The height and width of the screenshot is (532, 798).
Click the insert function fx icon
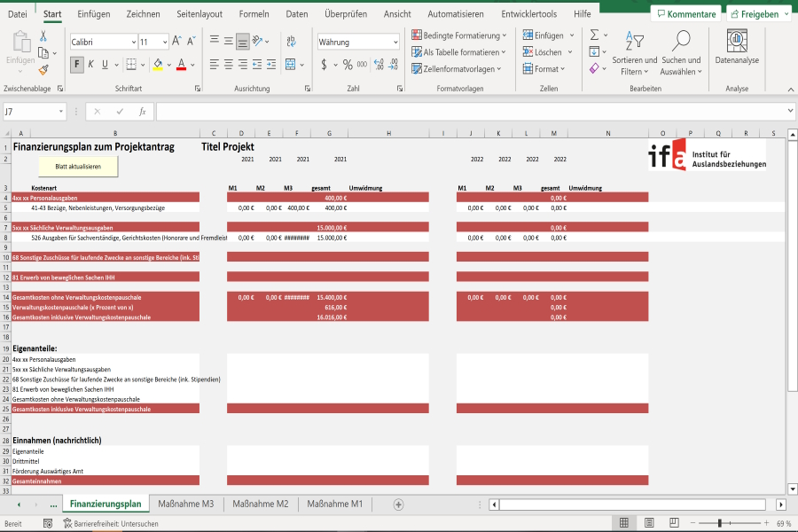point(142,112)
